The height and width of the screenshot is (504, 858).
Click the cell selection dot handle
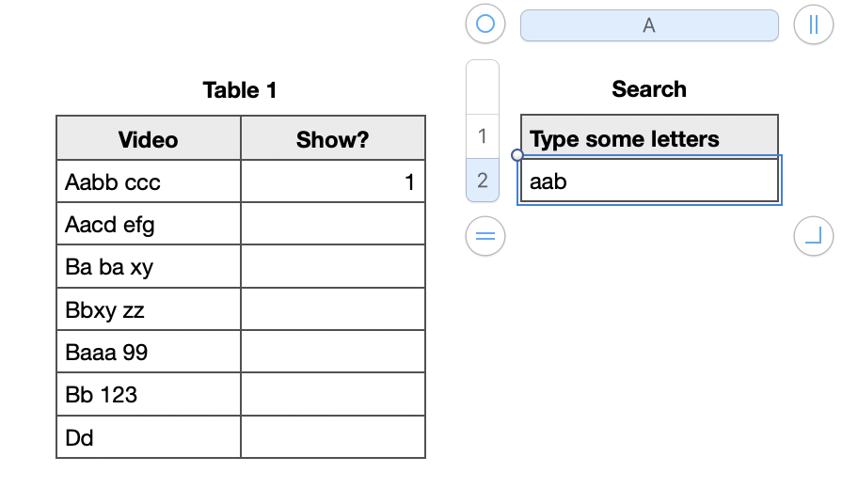click(x=516, y=155)
